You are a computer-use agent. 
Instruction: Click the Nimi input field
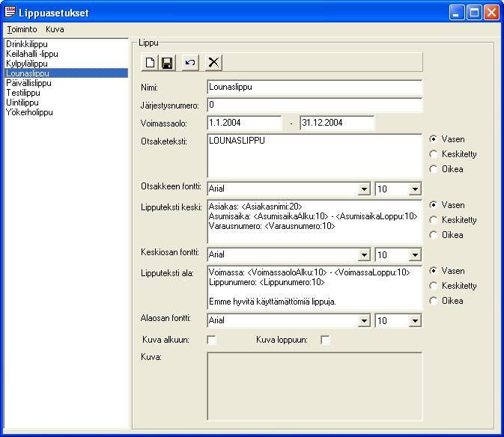point(315,88)
